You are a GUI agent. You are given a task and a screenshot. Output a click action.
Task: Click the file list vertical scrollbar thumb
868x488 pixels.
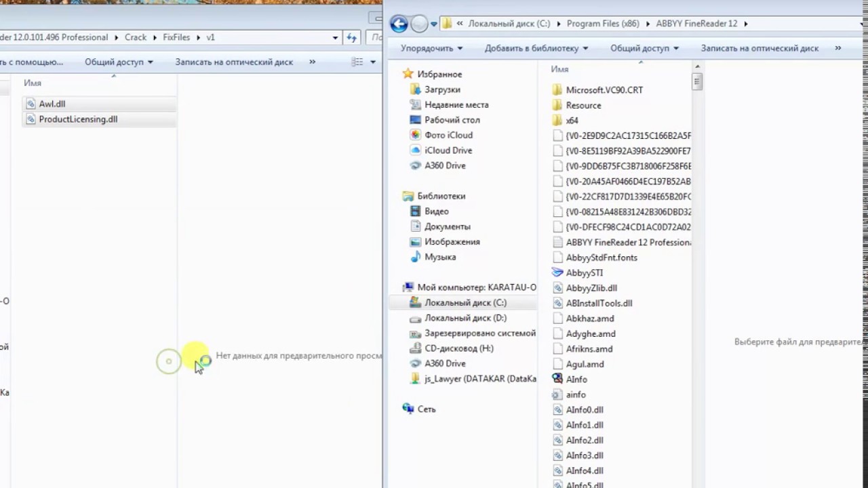[x=697, y=81]
